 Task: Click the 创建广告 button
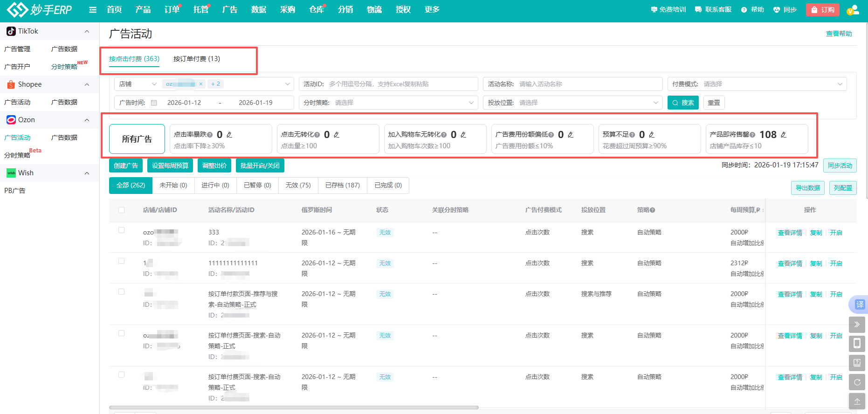[126, 166]
